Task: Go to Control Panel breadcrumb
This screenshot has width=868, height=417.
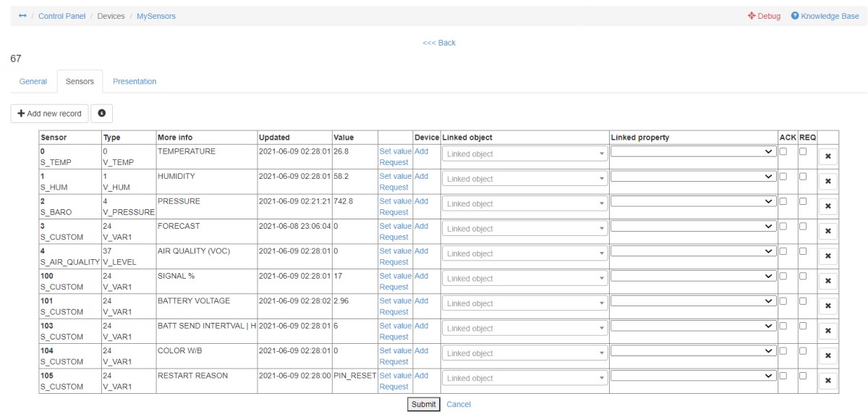Action: 62,16
